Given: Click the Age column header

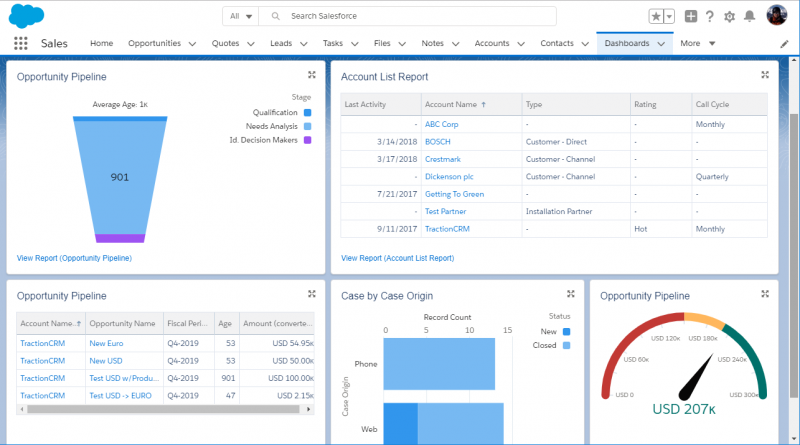Looking at the screenshot, I should (x=227, y=323).
